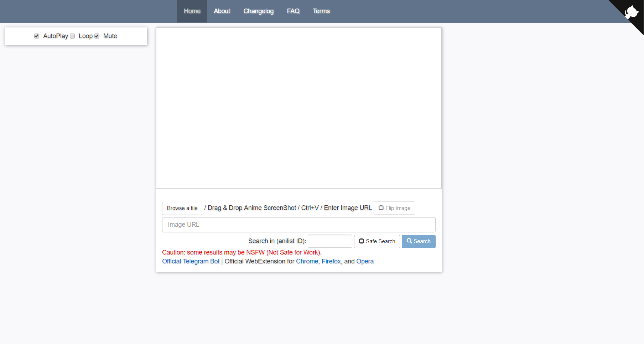The height and width of the screenshot is (344, 644).
Task: Enable the Loop checkbox
Action: click(72, 36)
